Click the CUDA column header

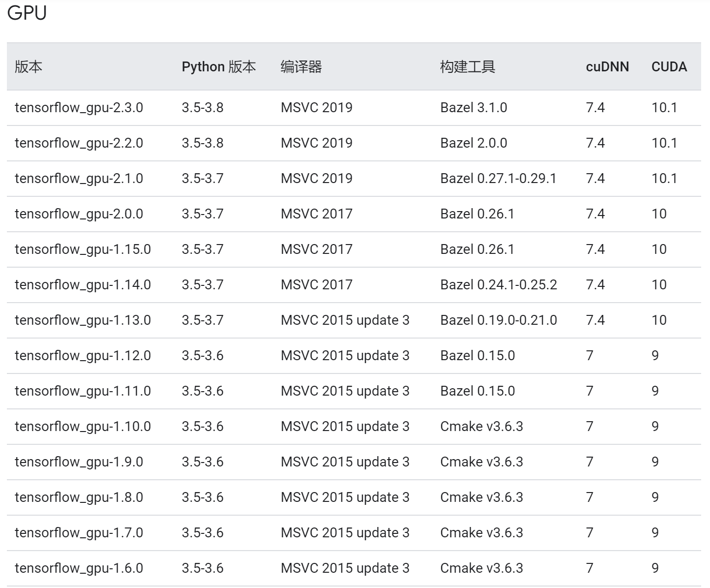(669, 67)
